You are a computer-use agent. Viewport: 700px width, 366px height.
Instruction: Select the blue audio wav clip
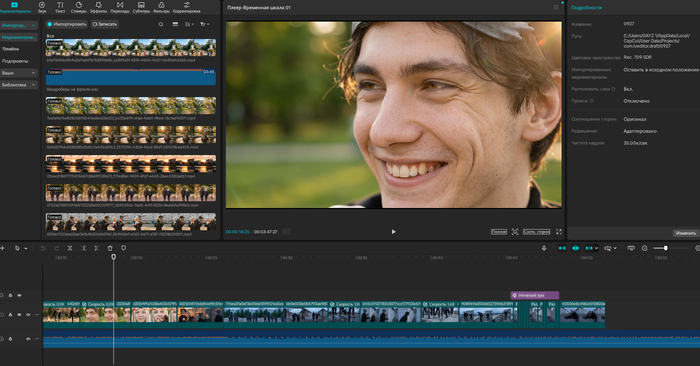tap(131, 77)
